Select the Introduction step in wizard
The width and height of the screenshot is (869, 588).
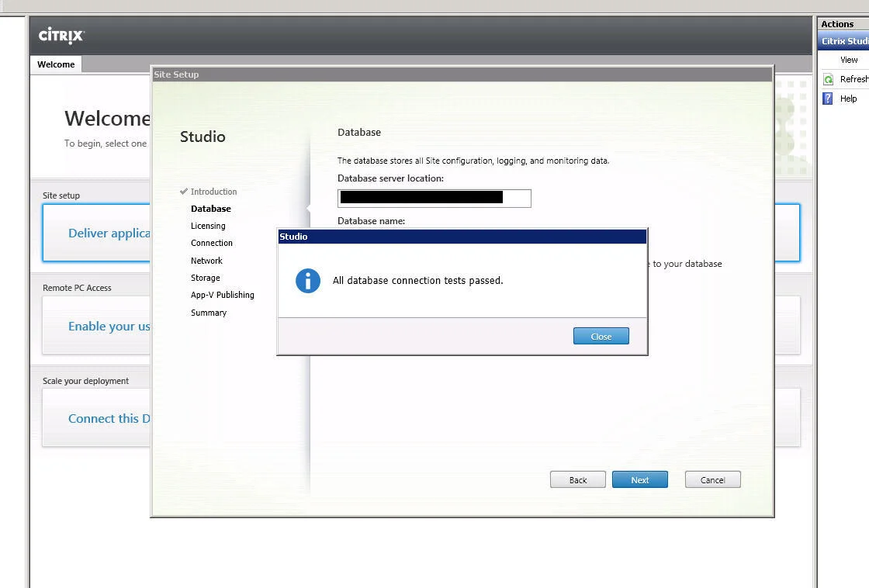(x=213, y=192)
